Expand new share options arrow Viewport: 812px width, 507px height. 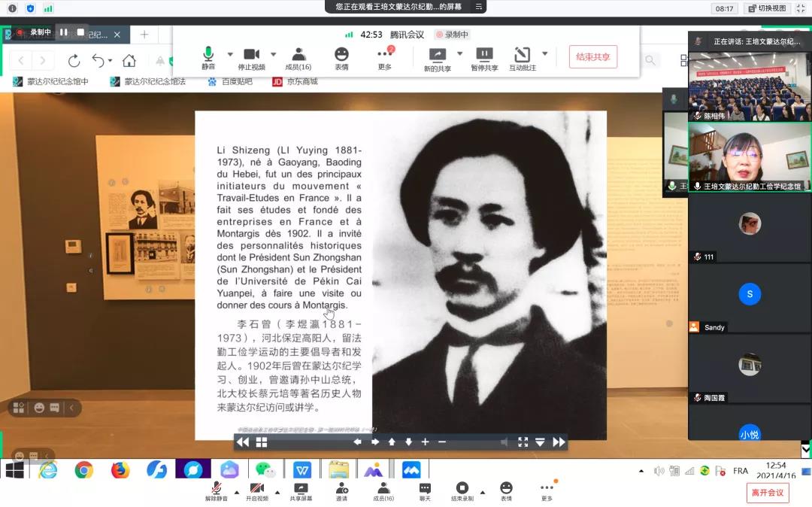(459, 54)
